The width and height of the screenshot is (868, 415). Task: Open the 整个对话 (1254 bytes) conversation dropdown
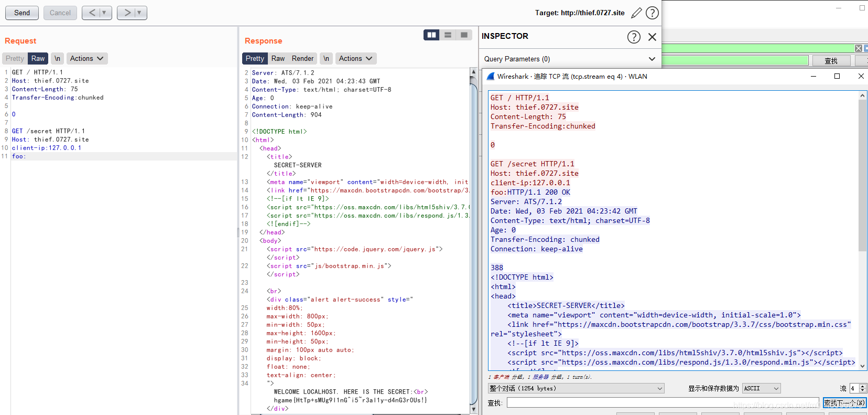click(x=576, y=388)
